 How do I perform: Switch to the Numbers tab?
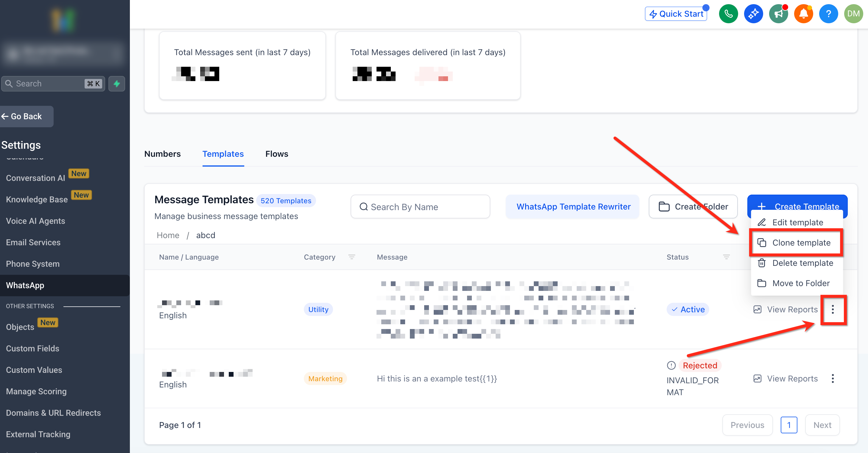coord(162,154)
